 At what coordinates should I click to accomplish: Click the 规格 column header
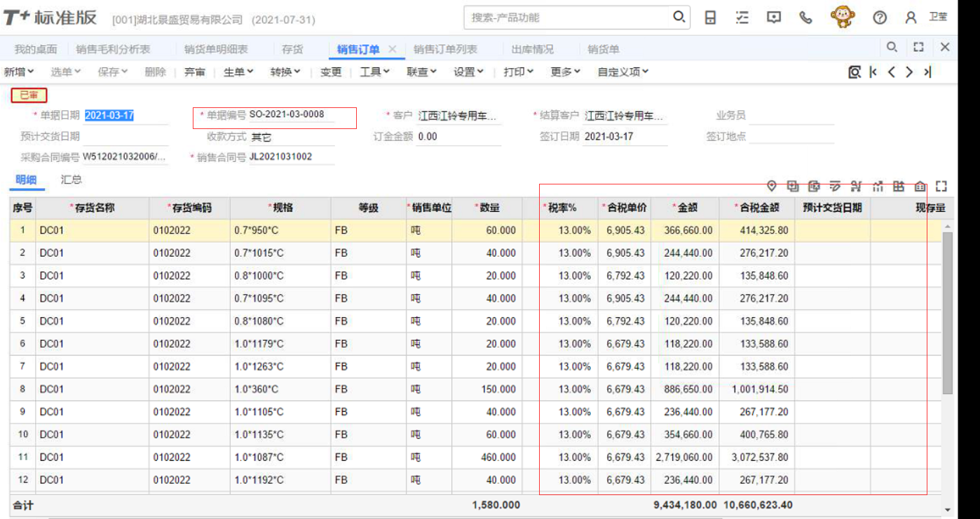[280, 208]
